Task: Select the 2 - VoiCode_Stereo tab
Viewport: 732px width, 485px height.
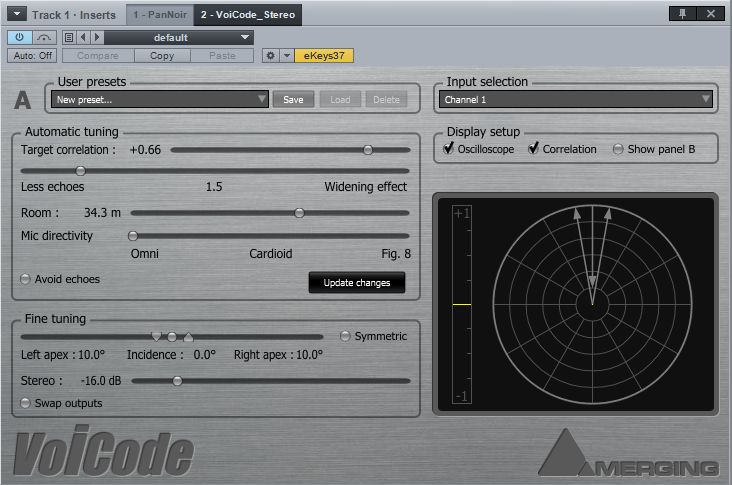Action: tap(248, 14)
